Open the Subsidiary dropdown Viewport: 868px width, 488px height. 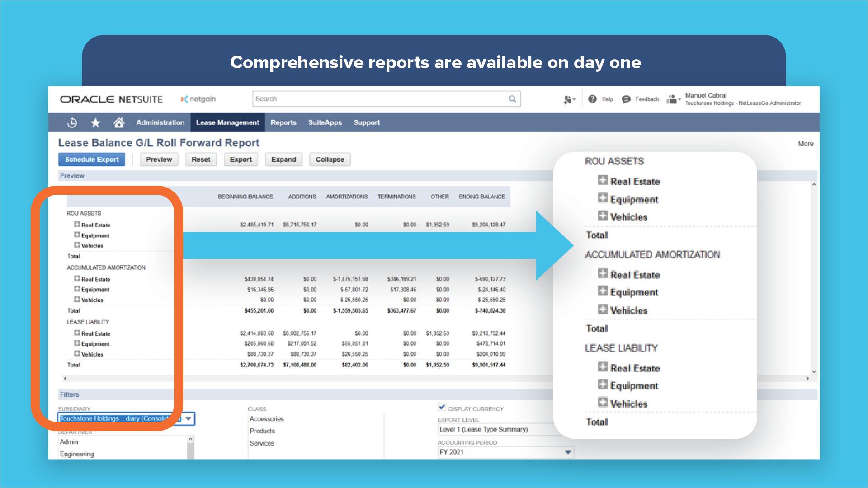(x=189, y=418)
